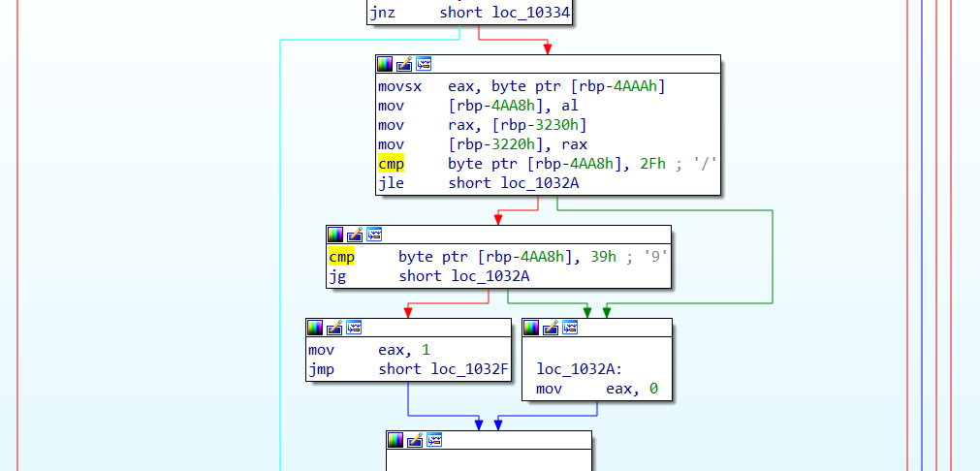Select the 'mov eax, 0' instruction
This screenshot has width=980, height=471.
point(597,390)
